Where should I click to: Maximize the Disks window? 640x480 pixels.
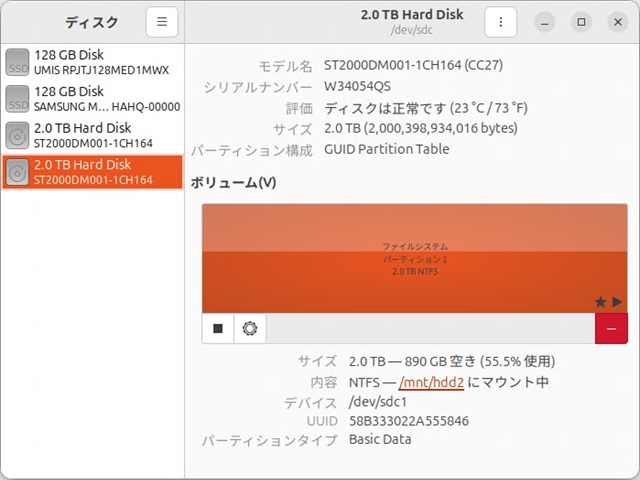tap(581, 22)
